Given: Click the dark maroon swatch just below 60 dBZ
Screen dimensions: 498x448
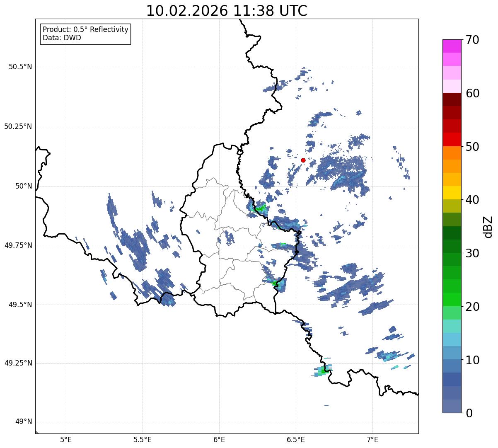Looking at the screenshot, I should pos(452,99).
